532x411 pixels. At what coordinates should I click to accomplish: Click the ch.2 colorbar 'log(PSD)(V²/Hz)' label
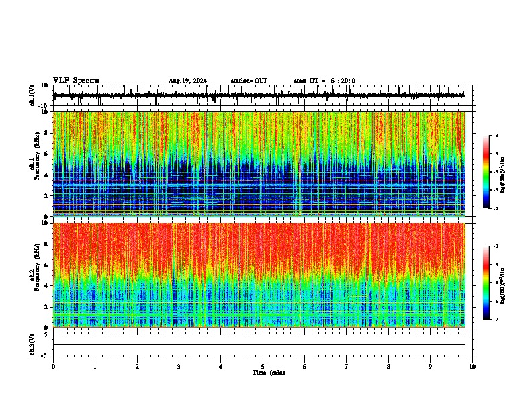click(x=503, y=285)
